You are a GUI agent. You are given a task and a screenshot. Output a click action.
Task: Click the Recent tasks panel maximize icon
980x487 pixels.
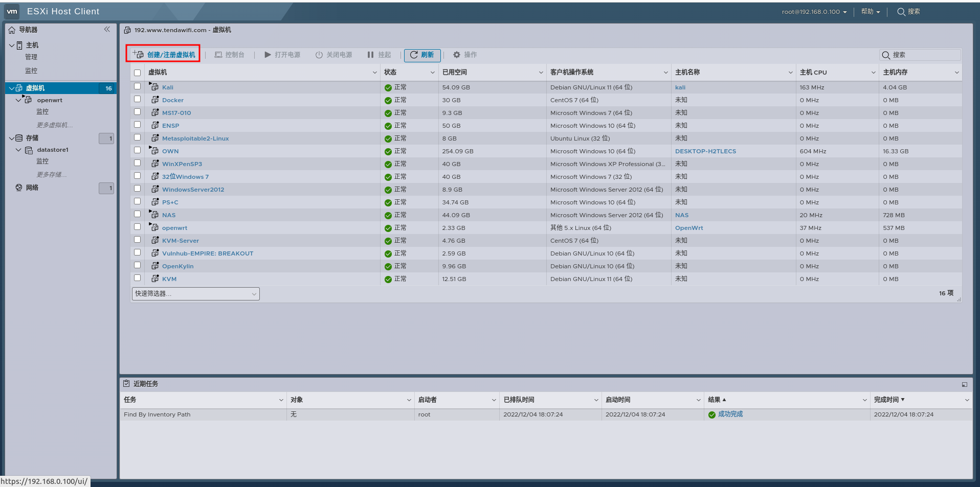click(x=964, y=384)
